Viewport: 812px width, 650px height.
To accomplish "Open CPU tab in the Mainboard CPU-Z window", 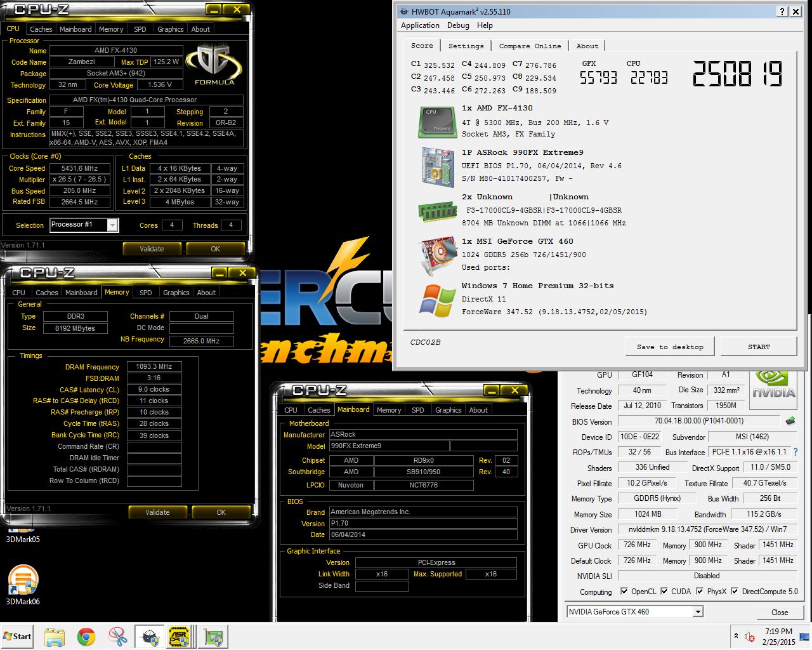I will point(291,410).
